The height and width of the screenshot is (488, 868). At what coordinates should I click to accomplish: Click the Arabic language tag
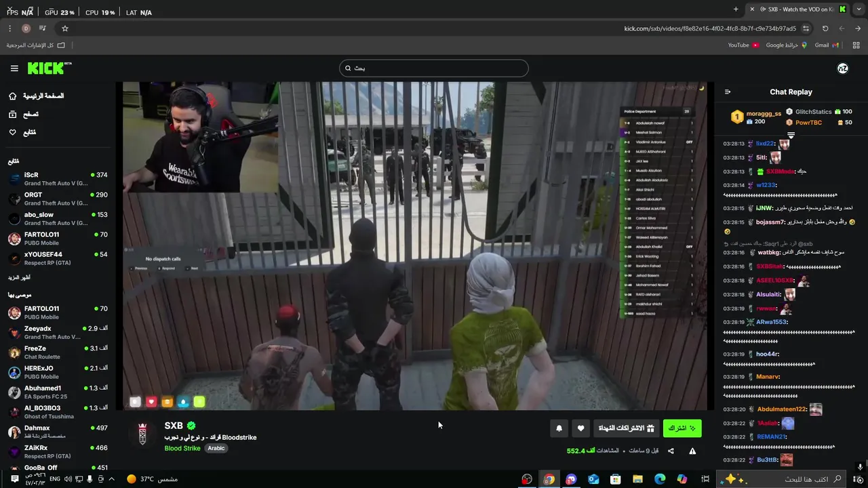(x=216, y=448)
